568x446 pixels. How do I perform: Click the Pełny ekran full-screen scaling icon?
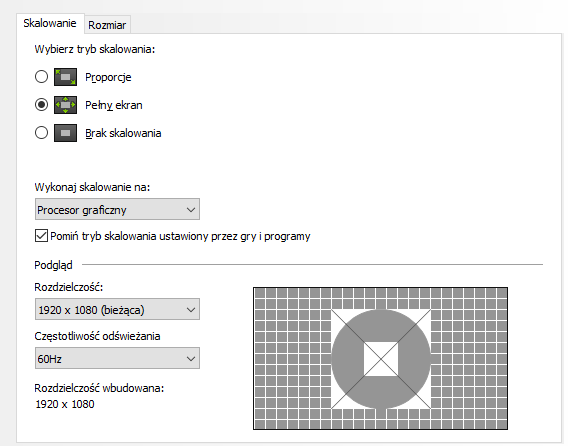[x=65, y=105]
